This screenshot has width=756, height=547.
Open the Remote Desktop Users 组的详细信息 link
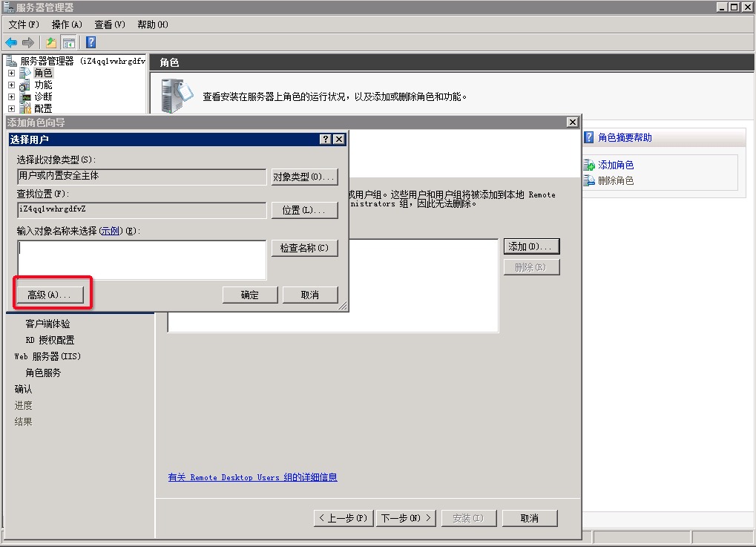tap(253, 477)
